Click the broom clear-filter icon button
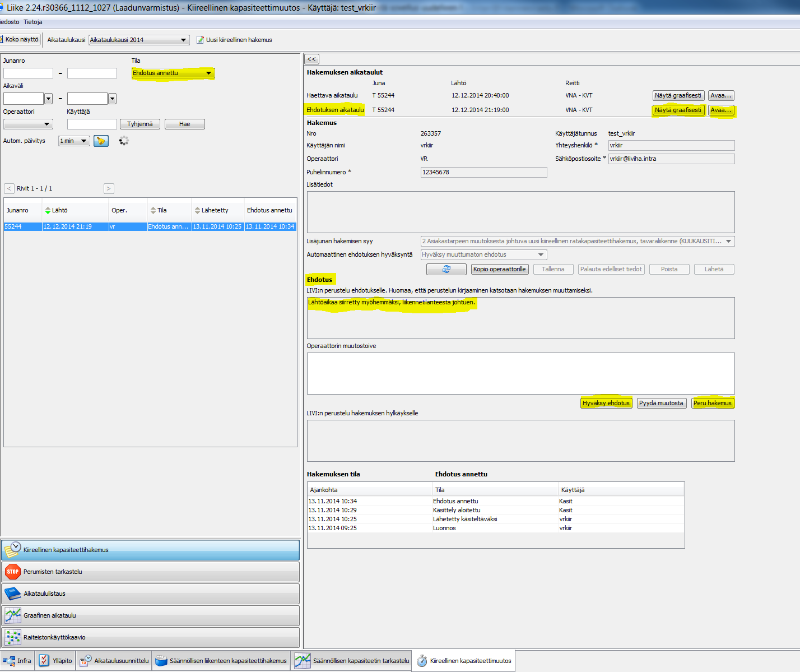The image size is (800, 672). point(101,141)
